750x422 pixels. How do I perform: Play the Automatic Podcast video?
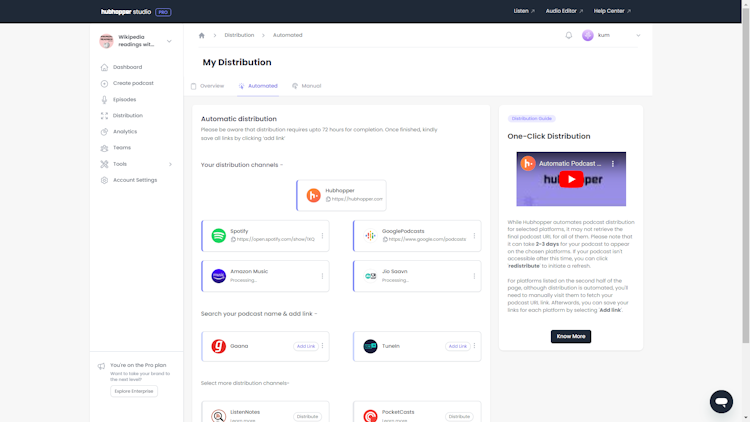(571, 179)
